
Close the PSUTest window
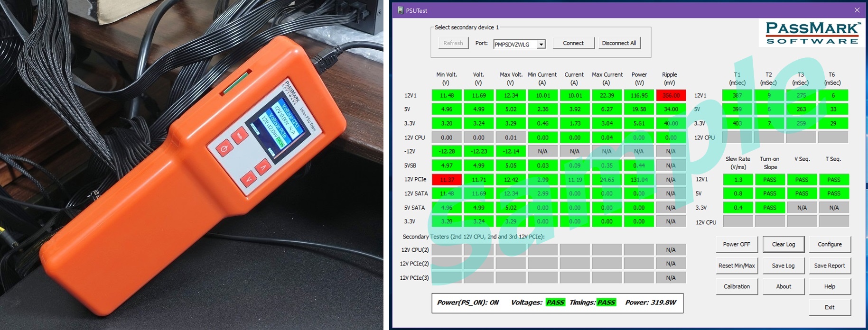[x=857, y=10]
